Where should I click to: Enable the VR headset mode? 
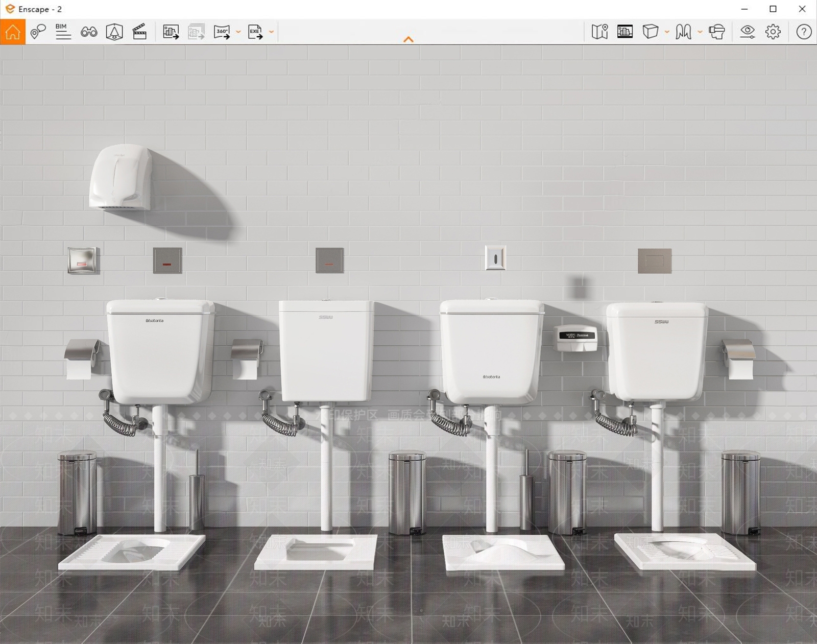pyautogui.click(x=717, y=32)
